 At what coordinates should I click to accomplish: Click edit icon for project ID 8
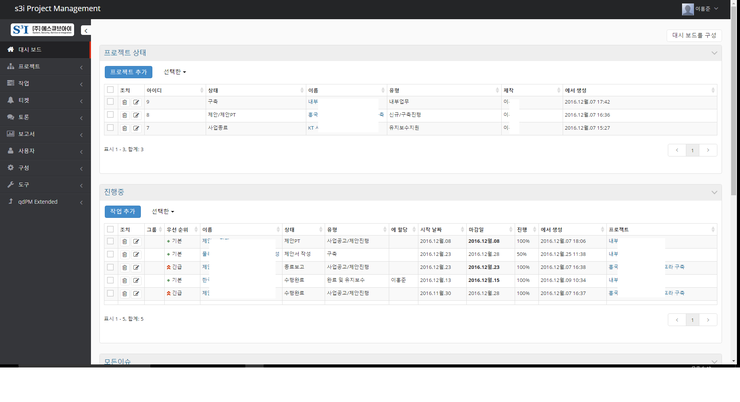[136, 115]
